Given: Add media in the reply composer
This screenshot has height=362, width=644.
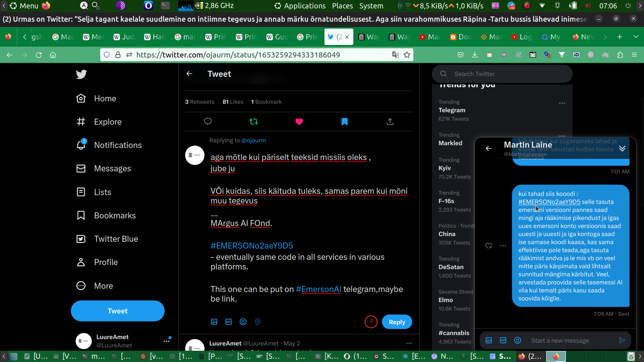Looking at the screenshot, I should point(214,322).
